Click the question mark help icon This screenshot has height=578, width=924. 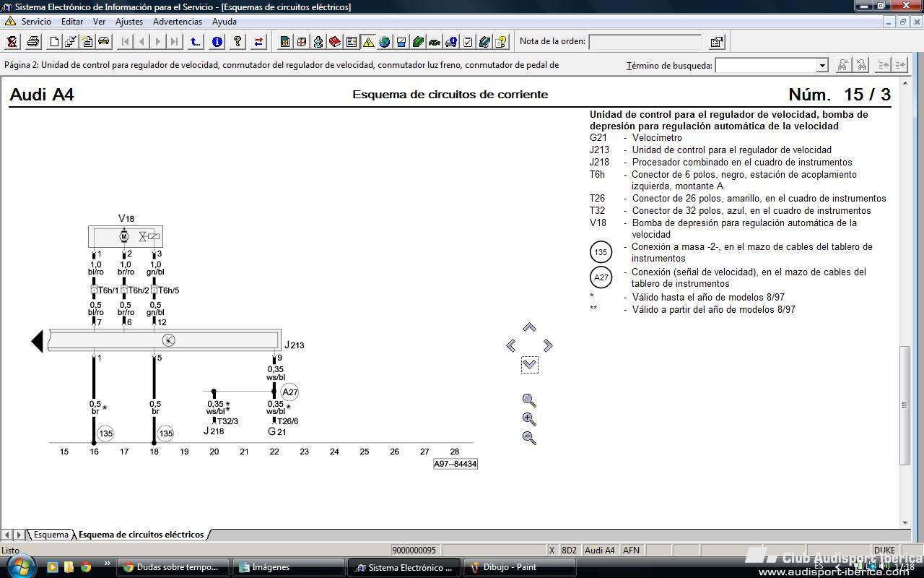click(x=237, y=42)
